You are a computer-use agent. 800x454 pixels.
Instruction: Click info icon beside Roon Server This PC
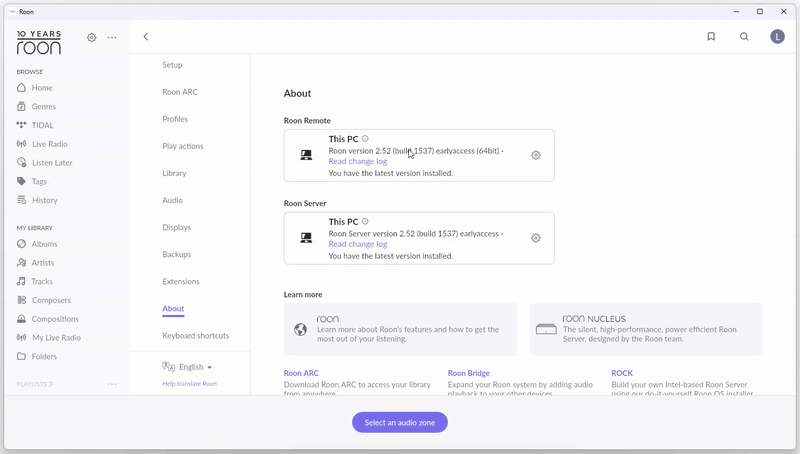(365, 221)
